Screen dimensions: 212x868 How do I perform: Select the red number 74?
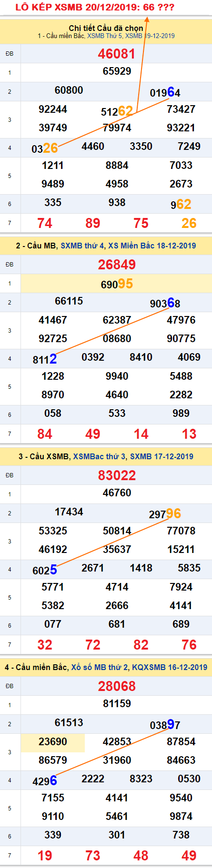click(45, 223)
